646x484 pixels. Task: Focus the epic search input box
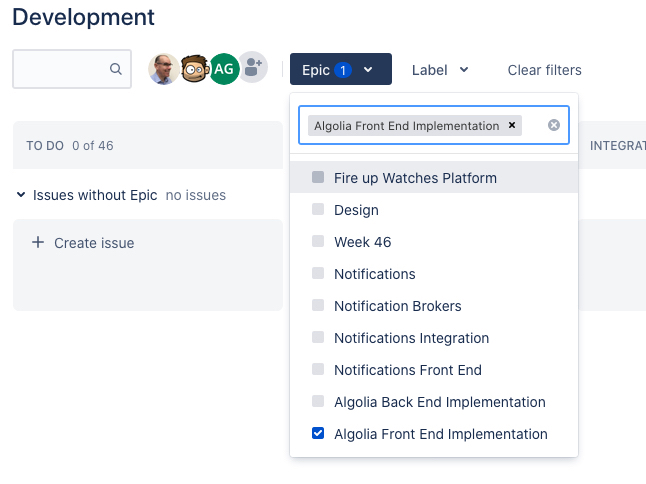pos(434,125)
